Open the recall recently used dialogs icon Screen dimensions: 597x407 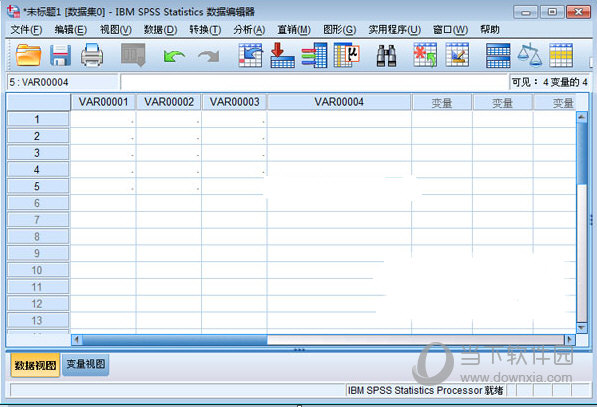tap(133, 55)
